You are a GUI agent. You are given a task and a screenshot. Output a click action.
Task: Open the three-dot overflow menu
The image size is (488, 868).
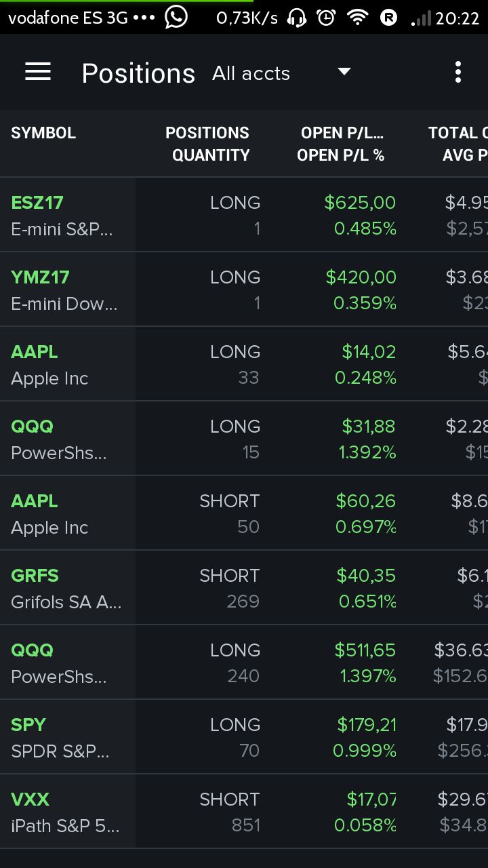tap(458, 72)
